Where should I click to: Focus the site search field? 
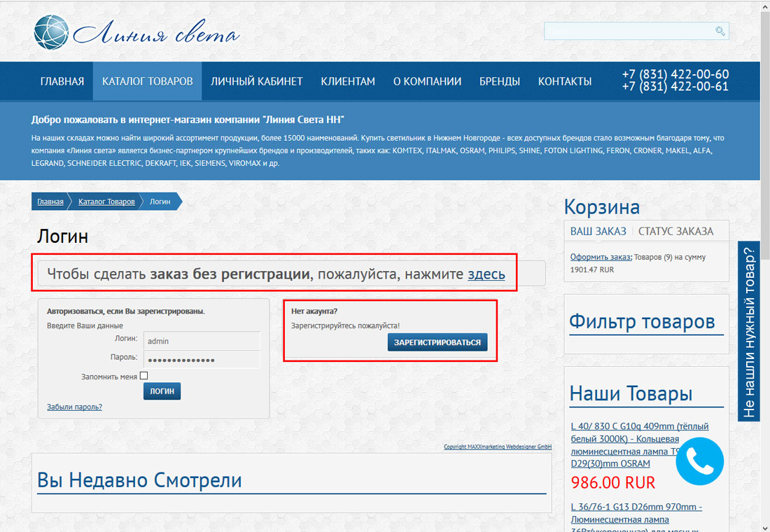(x=636, y=31)
